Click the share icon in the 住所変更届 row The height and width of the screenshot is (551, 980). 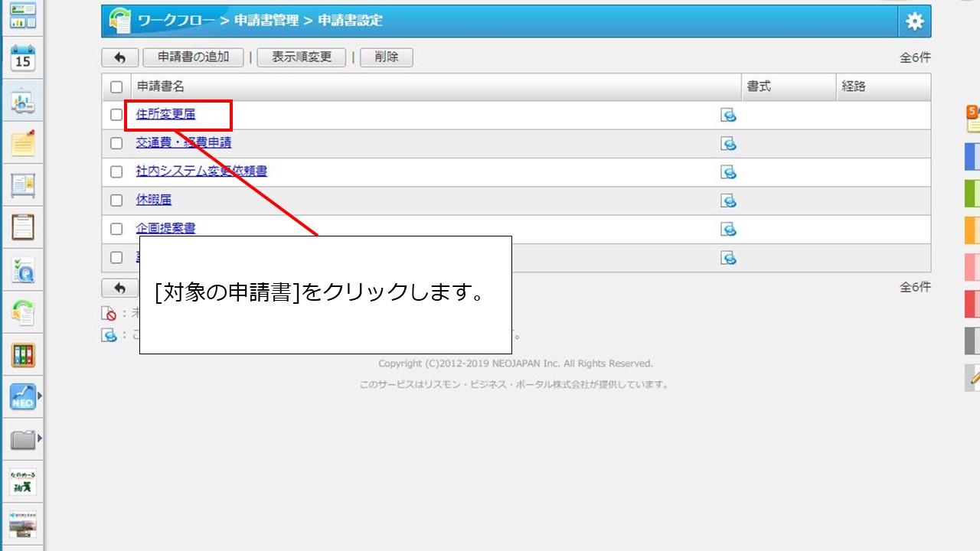click(x=728, y=115)
